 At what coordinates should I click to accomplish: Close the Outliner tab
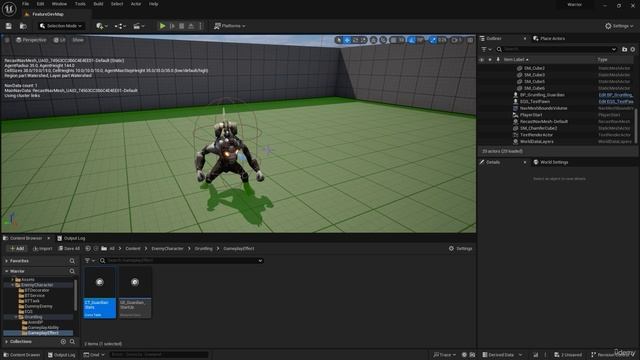point(525,38)
